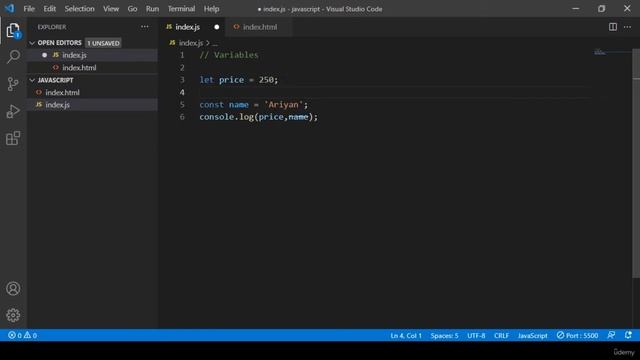Open the Explorer view in activity bar
Image resolution: width=640 pixels, height=360 pixels.
click(13, 31)
